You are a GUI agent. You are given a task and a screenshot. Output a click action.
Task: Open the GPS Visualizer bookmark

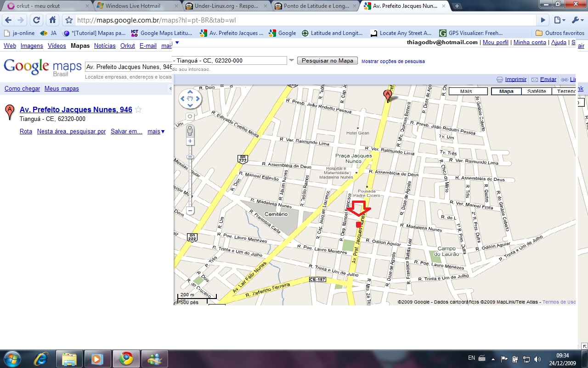tap(471, 33)
